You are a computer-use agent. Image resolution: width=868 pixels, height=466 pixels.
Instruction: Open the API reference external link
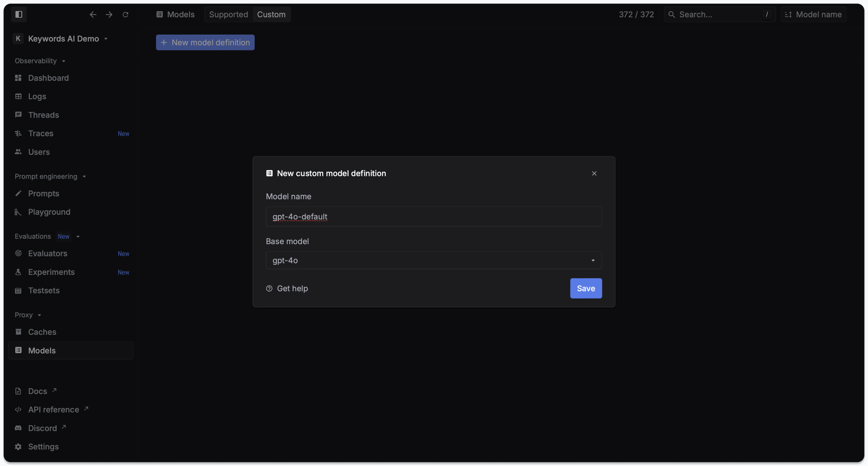click(x=51, y=409)
